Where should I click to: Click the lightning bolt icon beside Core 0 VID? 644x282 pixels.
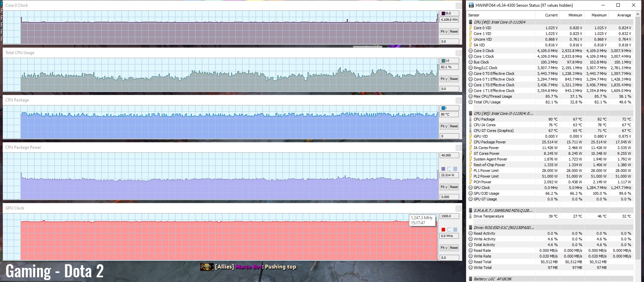pyautogui.click(x=471, y=28)
